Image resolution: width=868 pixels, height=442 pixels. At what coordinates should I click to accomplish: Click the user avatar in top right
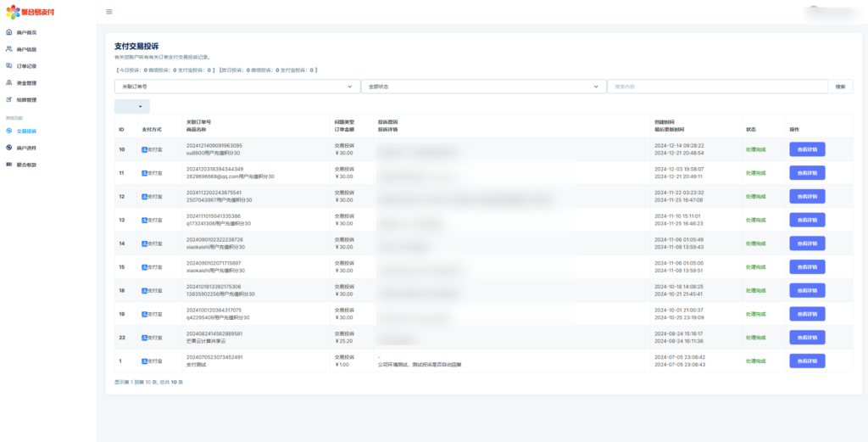coord(815,11)
